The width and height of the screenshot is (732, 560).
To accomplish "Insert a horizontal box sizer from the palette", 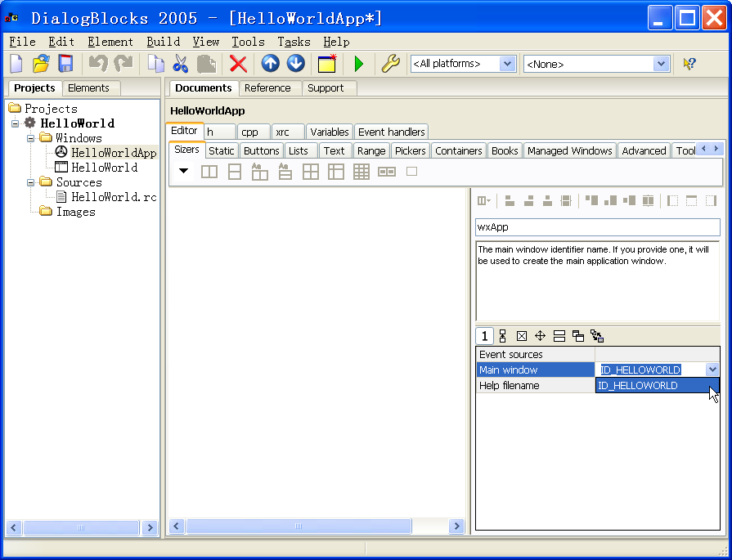I will pyautogui.click(x=209, y=172).
